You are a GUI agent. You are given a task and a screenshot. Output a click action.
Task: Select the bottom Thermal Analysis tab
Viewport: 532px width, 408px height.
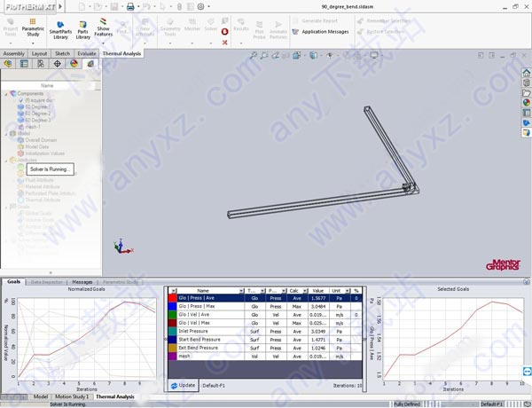(115, 396)
